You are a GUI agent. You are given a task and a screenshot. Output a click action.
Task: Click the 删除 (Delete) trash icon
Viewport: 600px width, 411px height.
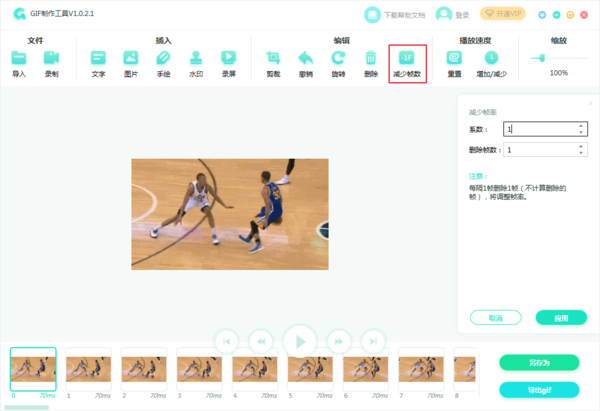[371, 59]
